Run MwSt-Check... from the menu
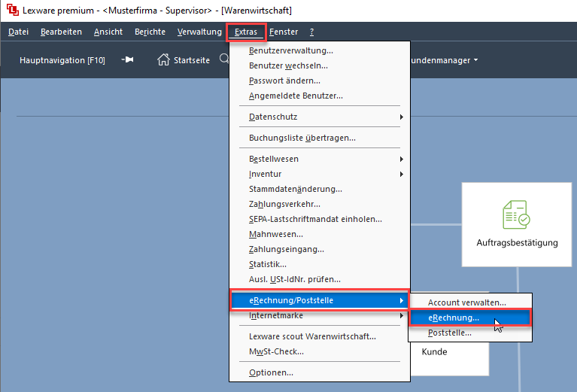 tap(276, 351)
